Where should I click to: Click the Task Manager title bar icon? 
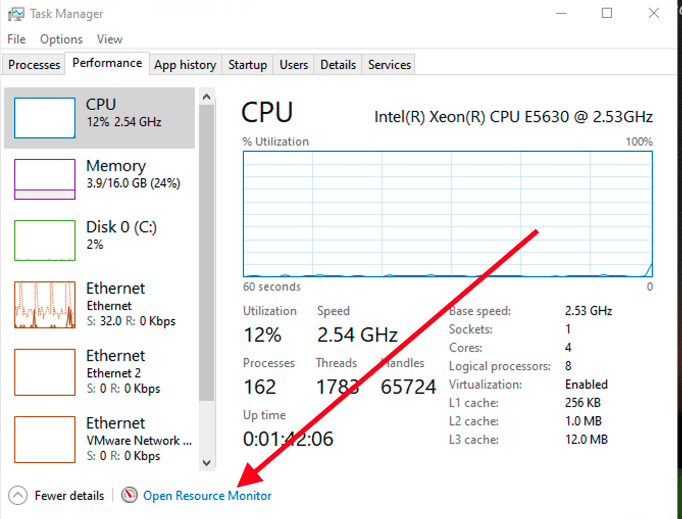click(16, 14)
